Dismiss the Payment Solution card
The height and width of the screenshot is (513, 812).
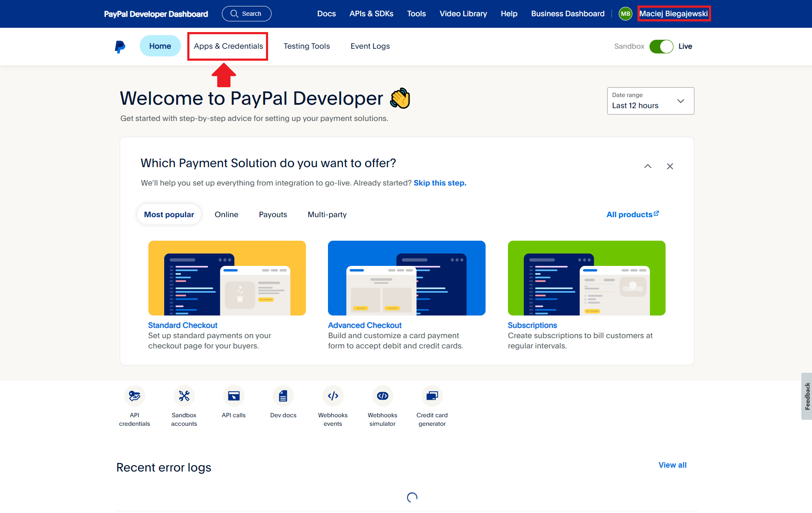[670, 166]
